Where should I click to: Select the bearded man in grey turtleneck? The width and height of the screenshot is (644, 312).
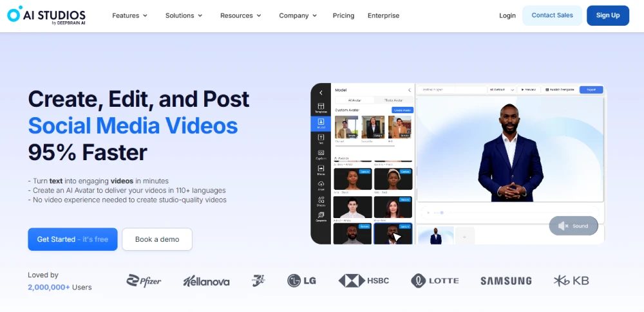click(353, 234)
